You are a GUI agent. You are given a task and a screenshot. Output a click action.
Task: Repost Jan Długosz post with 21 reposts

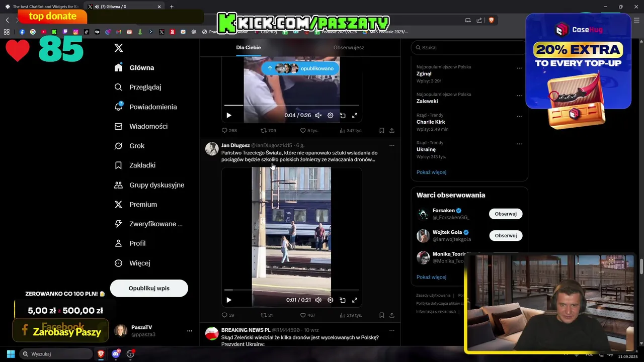pyautogui.click(x=267, y=315)
